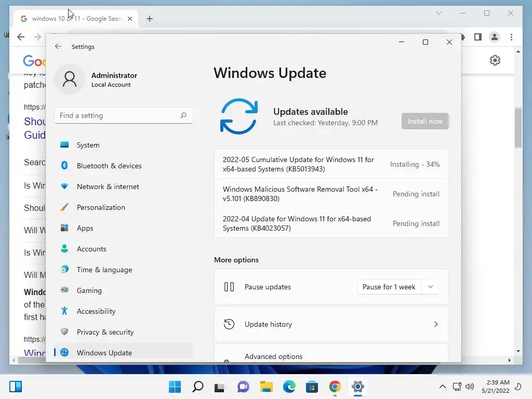Click the Windows Update sync icon in sidebar
This screenshot has height=399, width=532.
[64, 353]
